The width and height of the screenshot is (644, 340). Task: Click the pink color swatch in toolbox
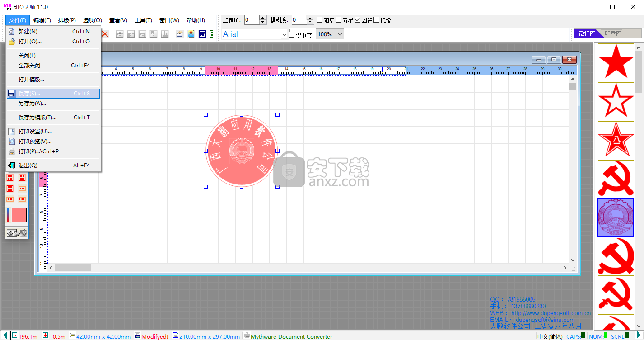[19, 215]
